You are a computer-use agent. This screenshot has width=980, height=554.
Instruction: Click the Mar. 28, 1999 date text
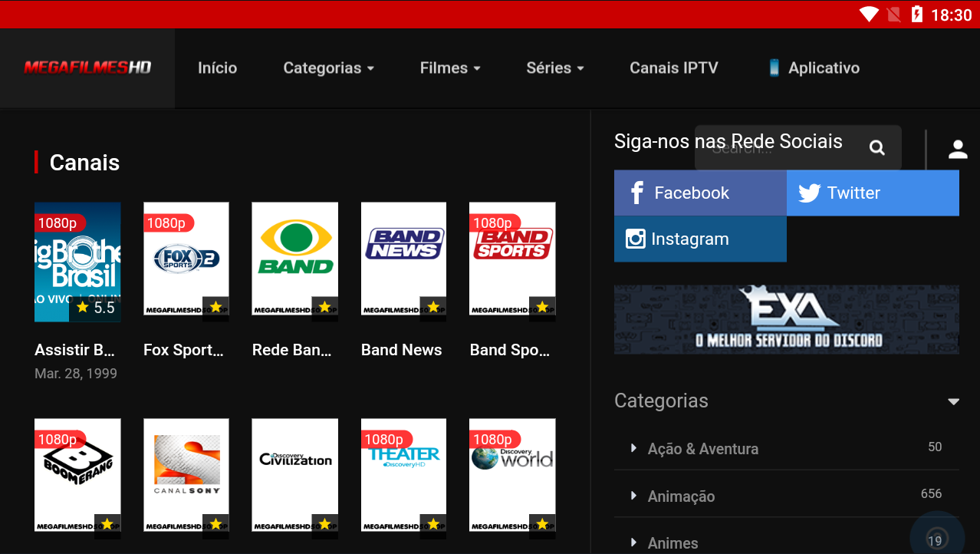tap(76, 374)
